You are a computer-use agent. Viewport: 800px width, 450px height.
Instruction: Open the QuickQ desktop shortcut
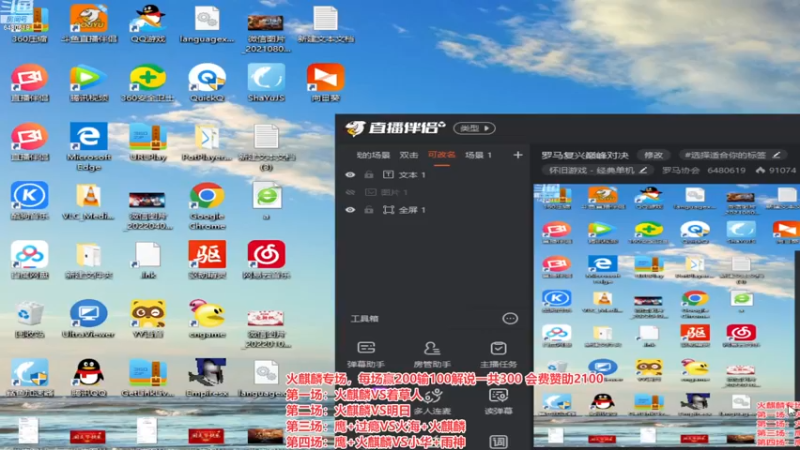[x=207, y=83]
